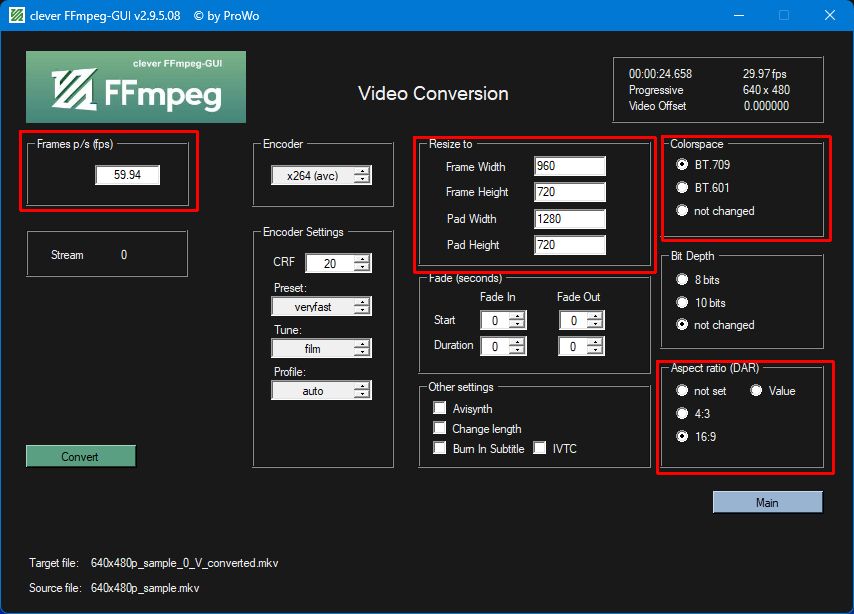Click the Pad Height field
854x614 pixels.
point(570,245)
